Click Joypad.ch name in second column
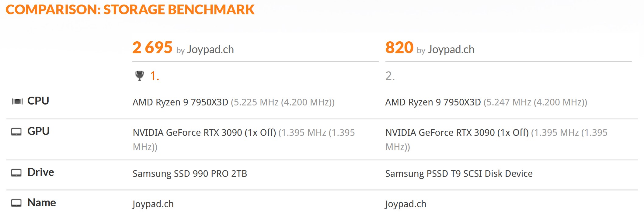The width and height of the screenshot is (644, 220). point(406,204)
